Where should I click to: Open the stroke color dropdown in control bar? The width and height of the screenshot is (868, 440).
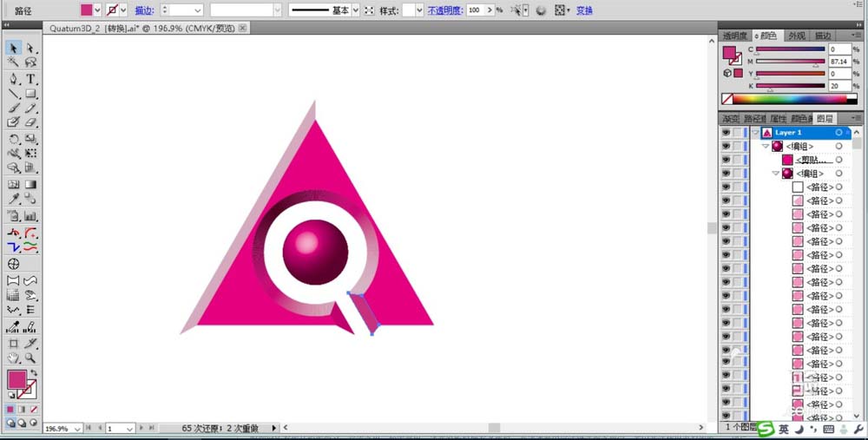coord(123,10)
